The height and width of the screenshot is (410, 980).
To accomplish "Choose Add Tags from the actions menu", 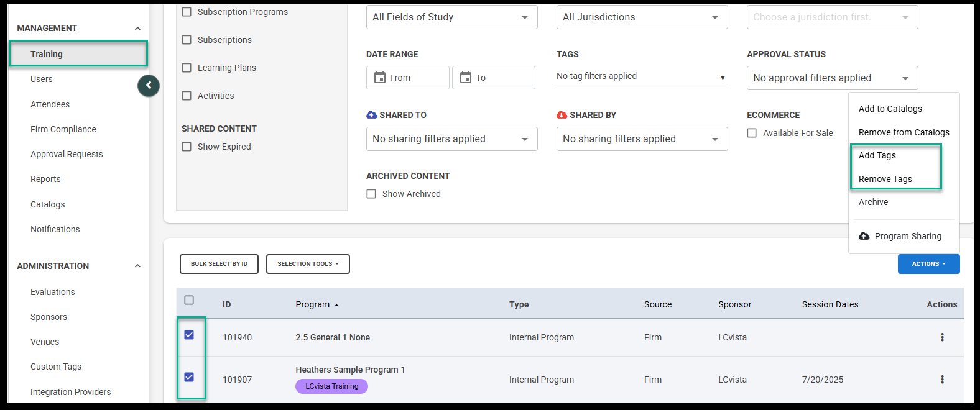I will coord(877,155).
